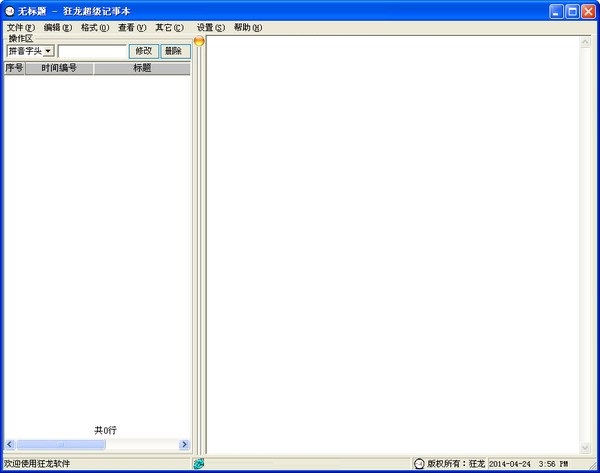Click inside the blank note editing area
This screenshot has width=600, height=473.
[x=390, y=240]
